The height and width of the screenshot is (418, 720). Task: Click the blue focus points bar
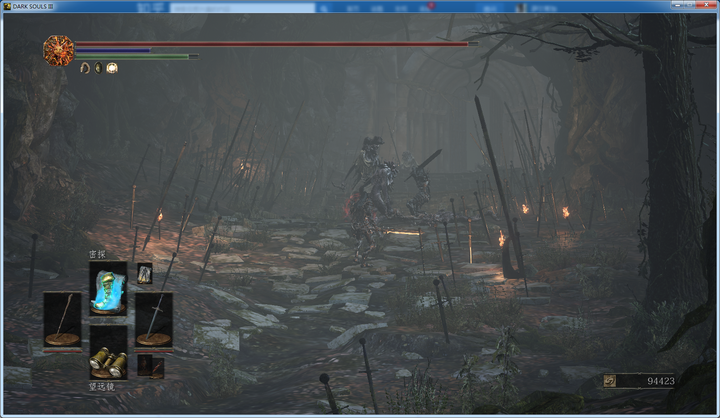[113, 50]
